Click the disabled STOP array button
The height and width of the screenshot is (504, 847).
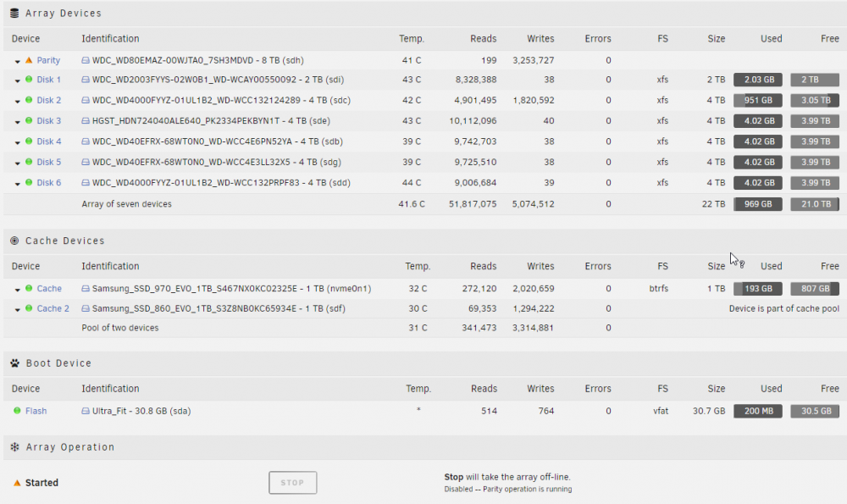pos(293,482)
